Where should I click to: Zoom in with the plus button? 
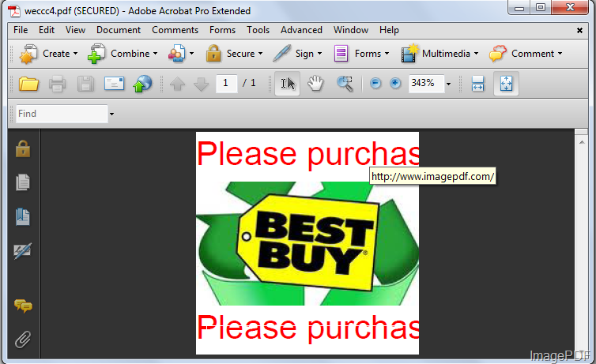395,83
